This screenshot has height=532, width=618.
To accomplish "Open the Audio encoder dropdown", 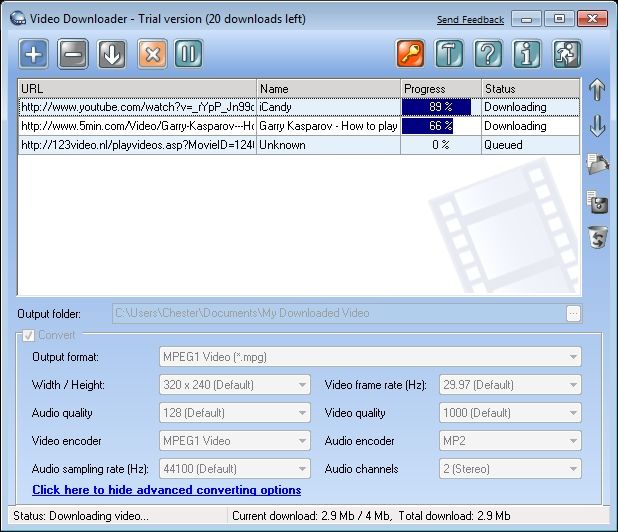I will point(510,441).
